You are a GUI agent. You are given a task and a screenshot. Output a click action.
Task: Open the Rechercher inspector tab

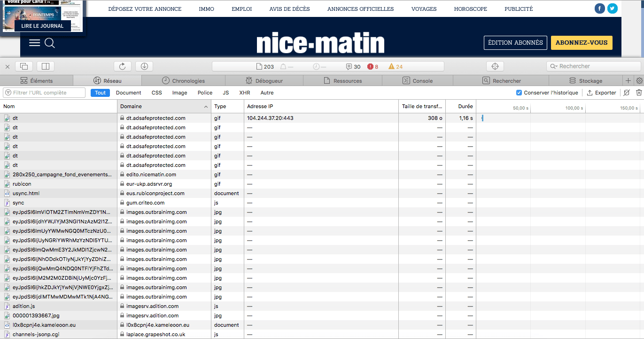[502, 81]
